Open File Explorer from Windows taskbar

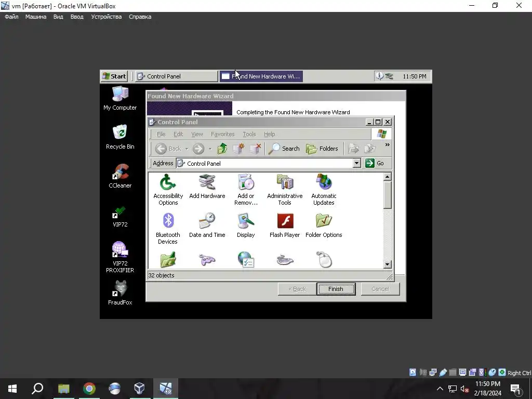click(63, 389)
